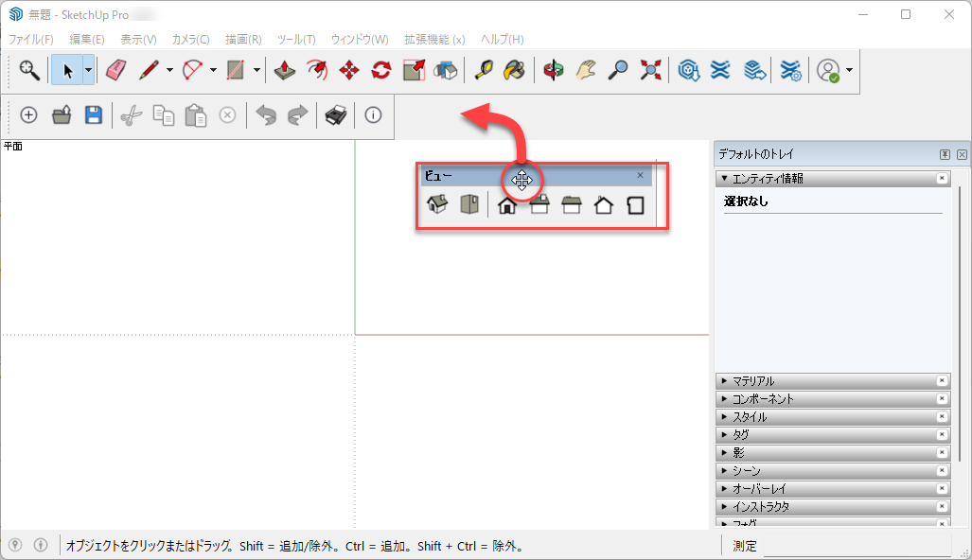Toggle auto-hide pin on デフォルトのトレイ

click(x=945, y=154)
